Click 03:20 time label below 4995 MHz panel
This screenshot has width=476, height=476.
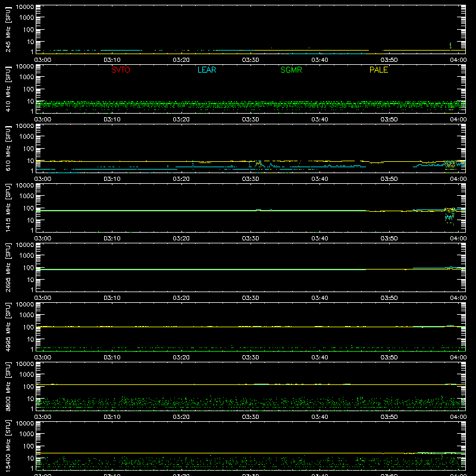[181, 358]
